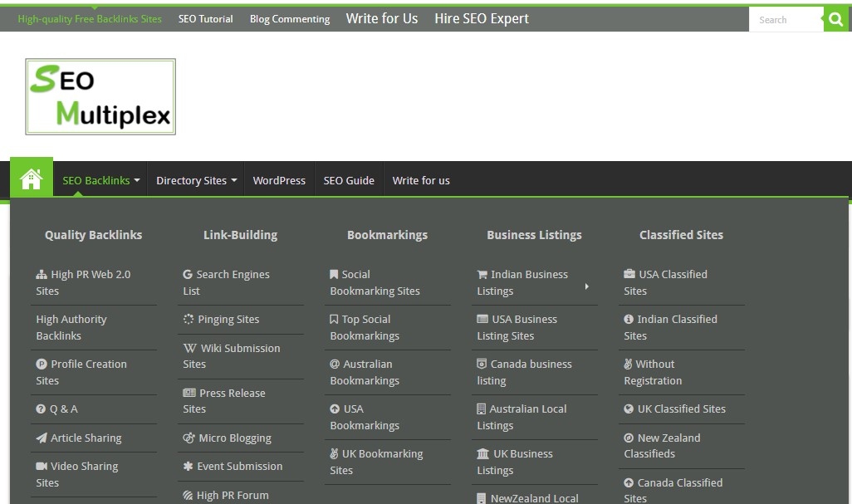Click the compass icon beside New Zealand Classifieds
This screenshot has width=852, height=504.
tap(629, 438)
